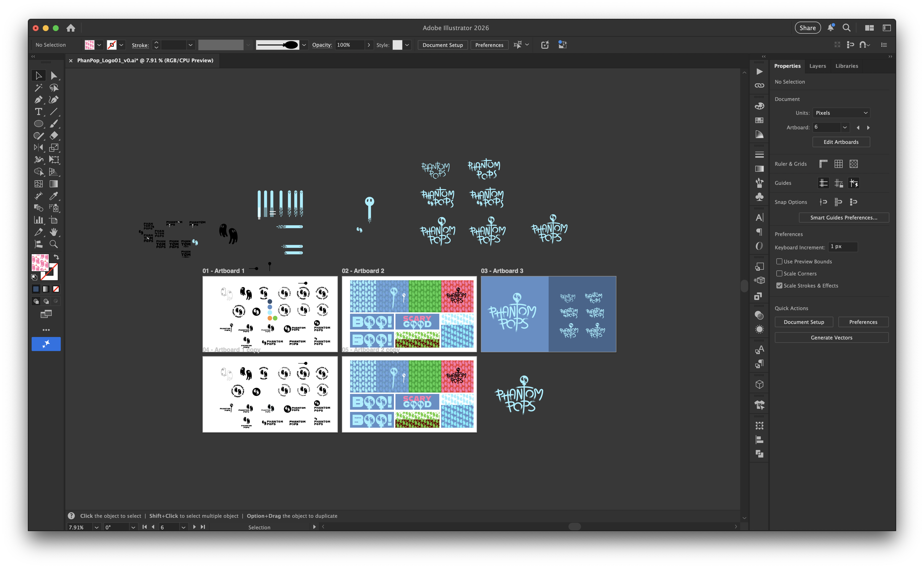Expand the Artboard number dropdown
Viewport: 924px width, 568px height.
click(845, 127)
